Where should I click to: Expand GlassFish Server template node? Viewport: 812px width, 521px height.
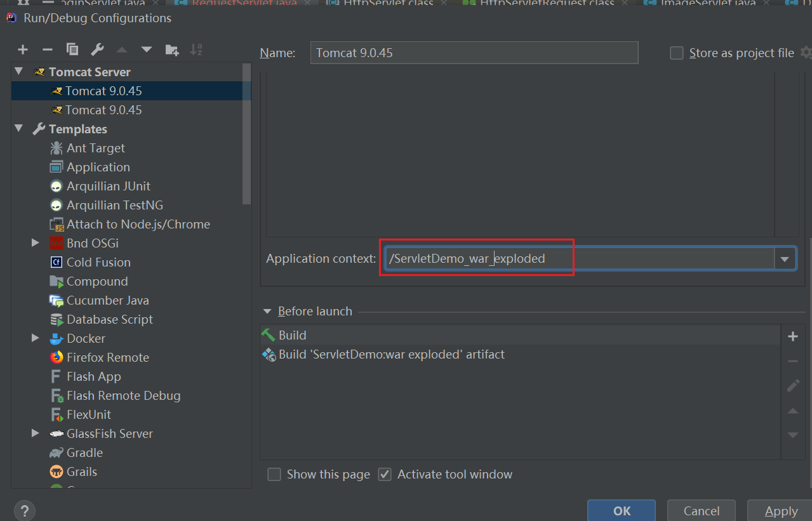click(x=36, y=433)
